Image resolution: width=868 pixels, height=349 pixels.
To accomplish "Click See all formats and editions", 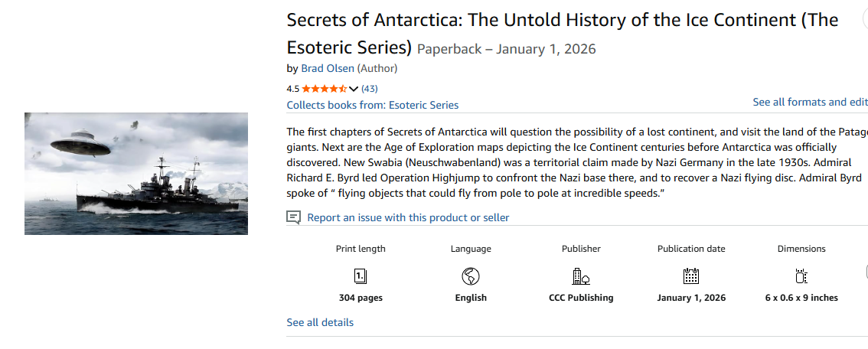I will coord(810,102).
